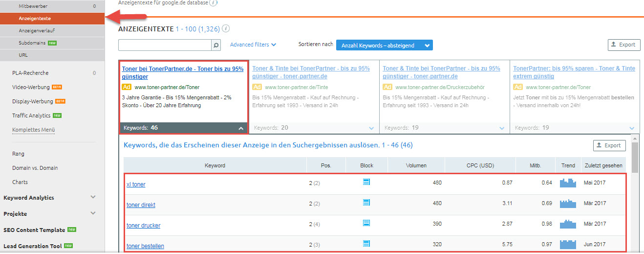Click BETA badge next to Display-Werbung

(x=60, y=102)
